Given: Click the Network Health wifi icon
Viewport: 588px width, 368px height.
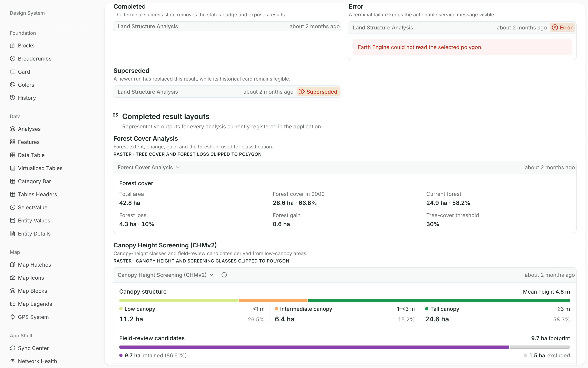Looking at the screenshot, I should [13, 361].
